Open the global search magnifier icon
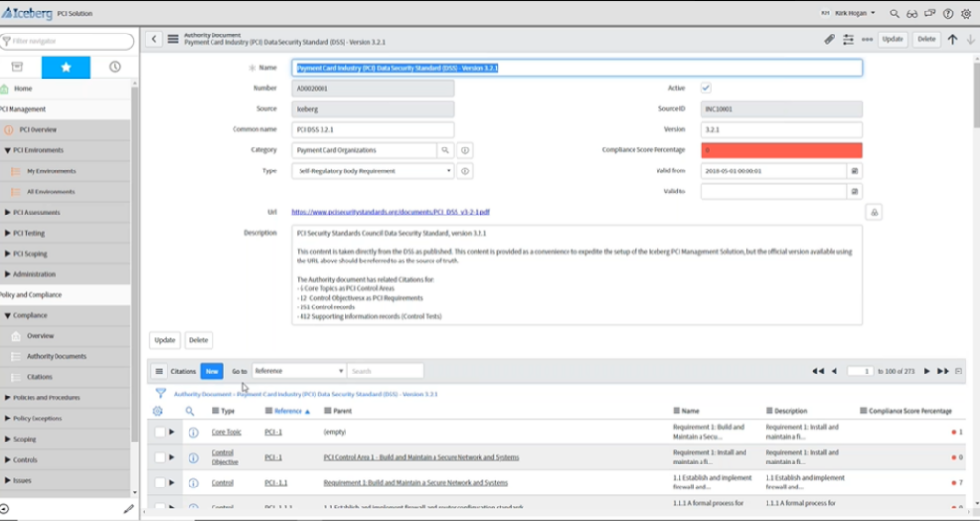 click(895, 13)
